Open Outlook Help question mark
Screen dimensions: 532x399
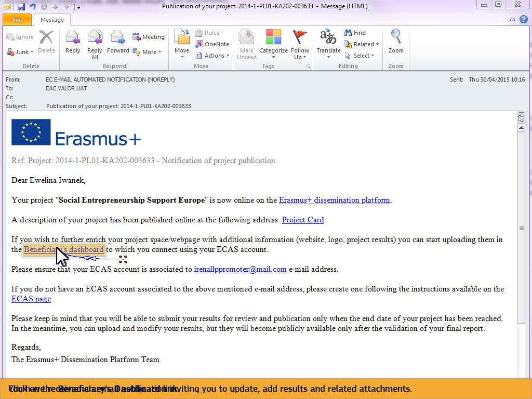coord(524,19)
